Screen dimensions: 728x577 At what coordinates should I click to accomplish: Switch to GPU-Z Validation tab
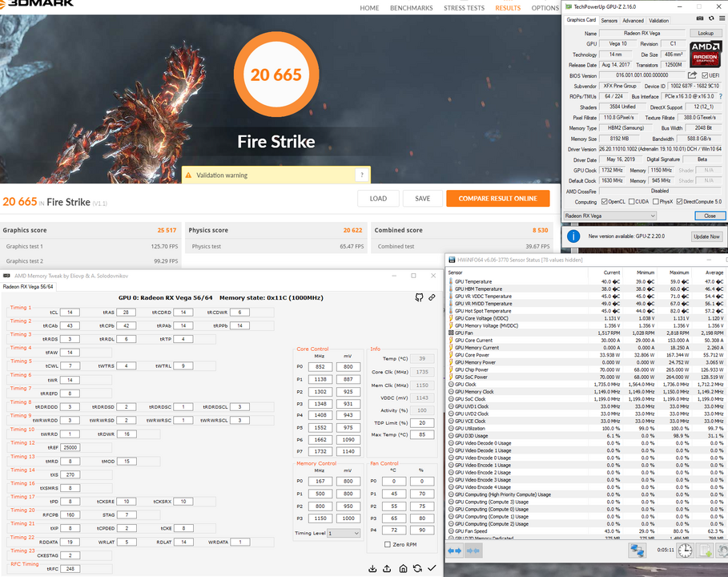click(659, 21)
